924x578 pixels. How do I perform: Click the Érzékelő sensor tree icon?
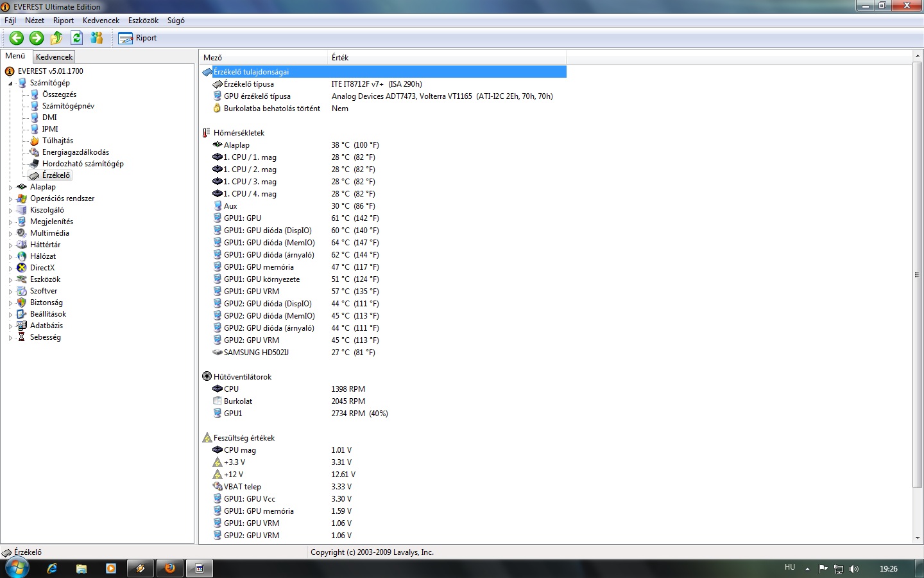pyautogui.click(x=35, y=175)
